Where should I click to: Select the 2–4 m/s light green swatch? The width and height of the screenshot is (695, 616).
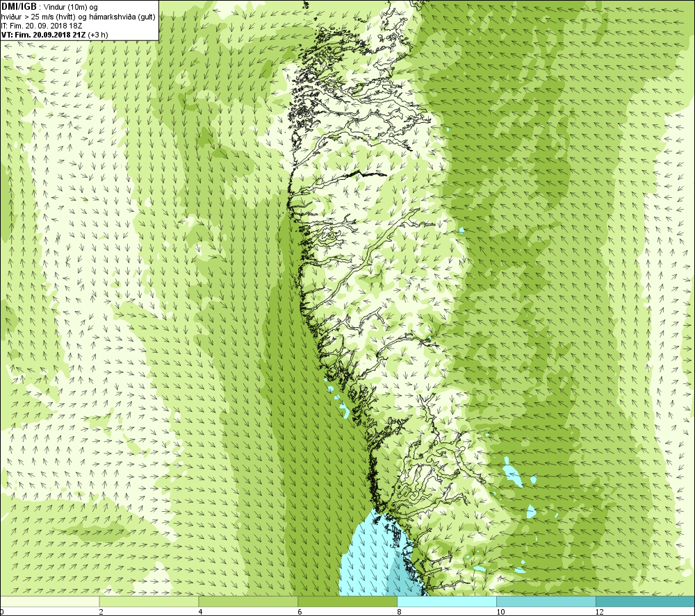point(149,601)
